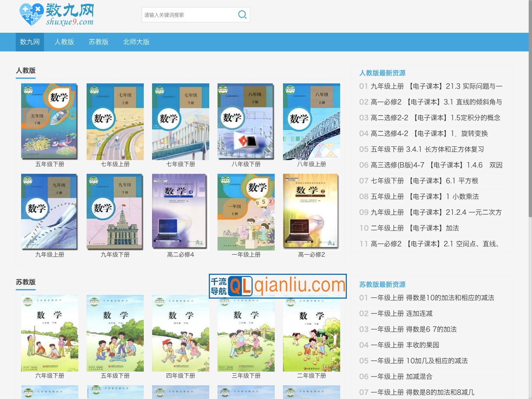
Task: Select the 高一必修2 textbook cover
Action: 311,212
